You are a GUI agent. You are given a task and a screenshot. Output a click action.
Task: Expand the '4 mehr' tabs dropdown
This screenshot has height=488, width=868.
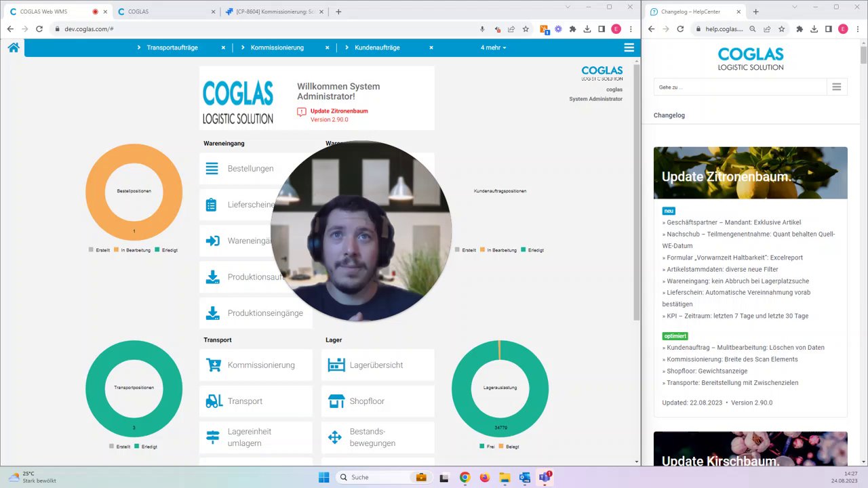(494, 47)
